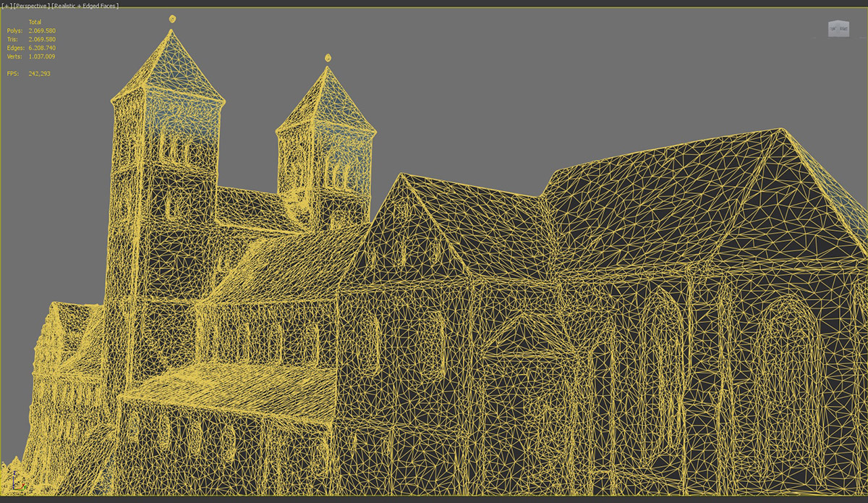The image size is (868, 503).
Task: Click the Verts count in viewport statistics
Action: (41, 56)
